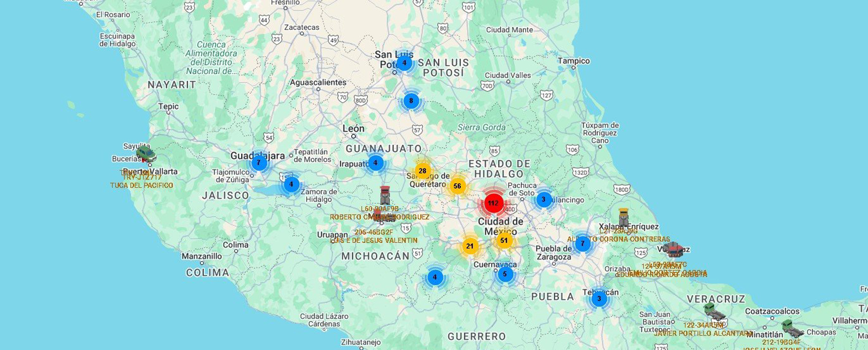Open the blue 7 cluster near Puebla

582,244
